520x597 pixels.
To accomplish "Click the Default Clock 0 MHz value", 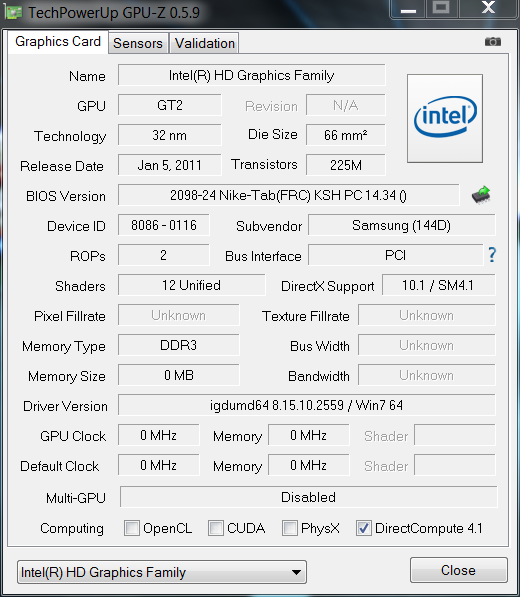I will [158, 465].
